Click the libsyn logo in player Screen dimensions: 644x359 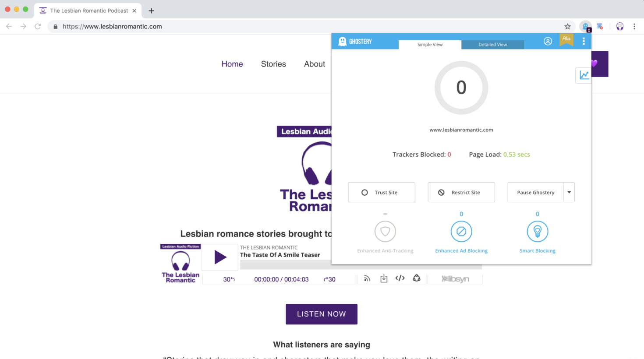point(455,279)
